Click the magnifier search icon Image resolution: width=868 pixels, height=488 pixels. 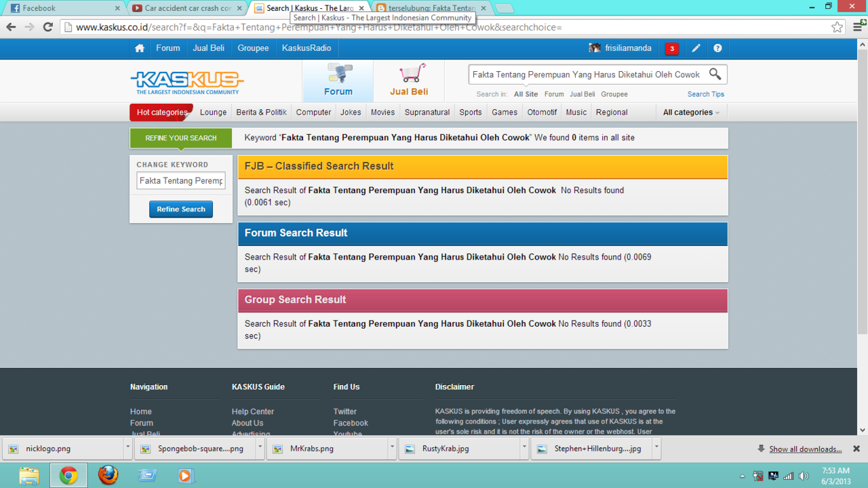coord(715,74)
